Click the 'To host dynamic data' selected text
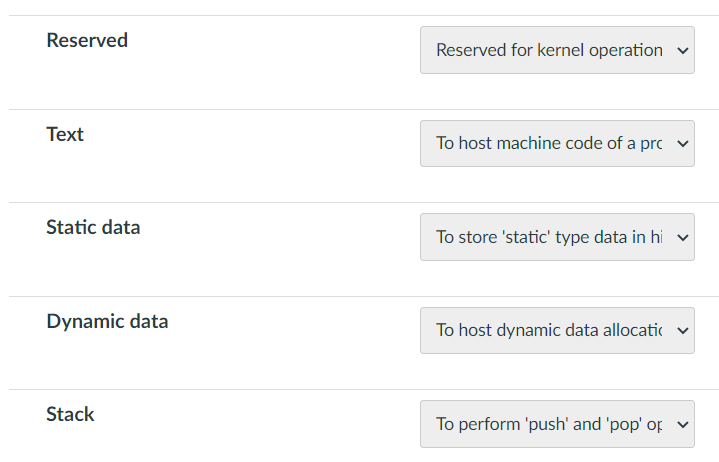The height and width of the screenshot is (462, 719). (x=549, y=330)
